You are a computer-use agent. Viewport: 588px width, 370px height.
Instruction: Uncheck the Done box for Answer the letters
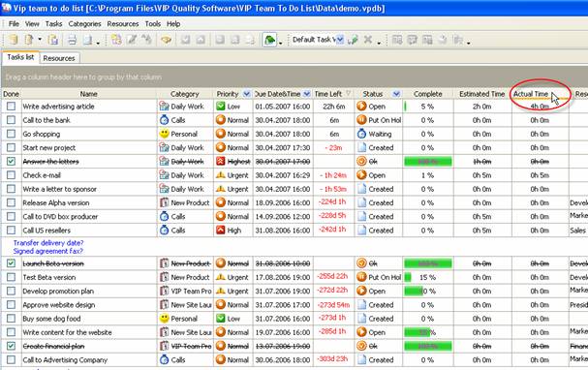(x=11, y=161)
